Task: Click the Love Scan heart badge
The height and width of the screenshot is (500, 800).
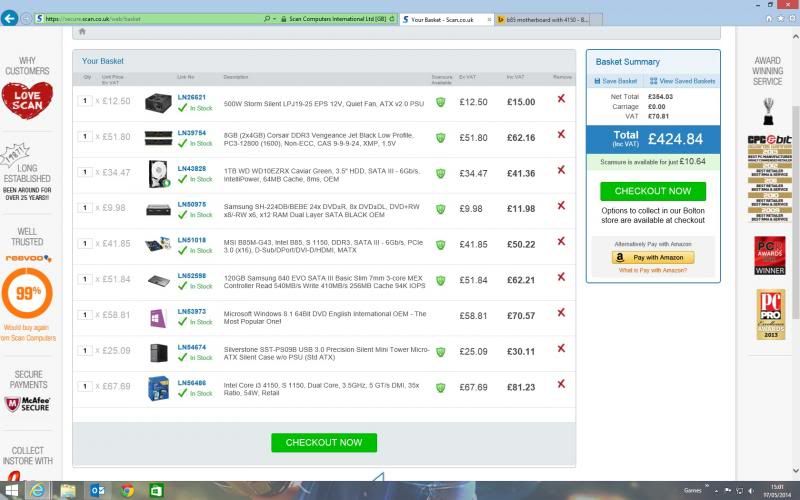Action: (27, 100)
